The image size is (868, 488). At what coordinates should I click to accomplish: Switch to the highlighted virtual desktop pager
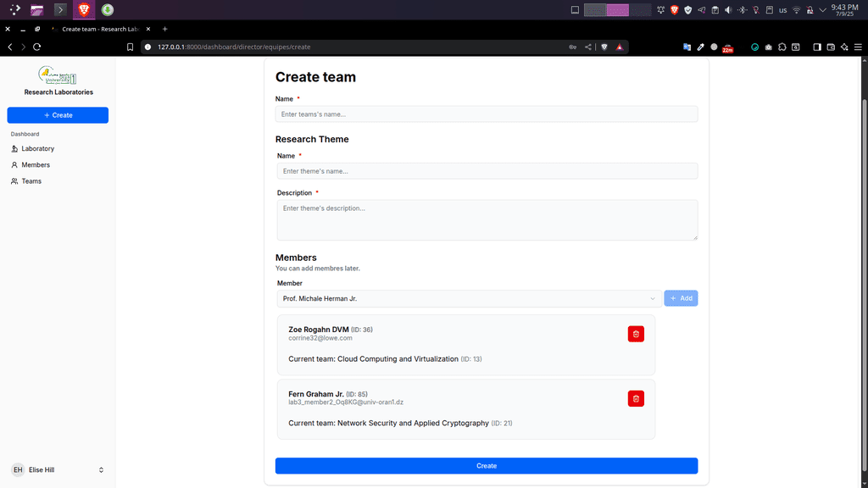(617, 10)
